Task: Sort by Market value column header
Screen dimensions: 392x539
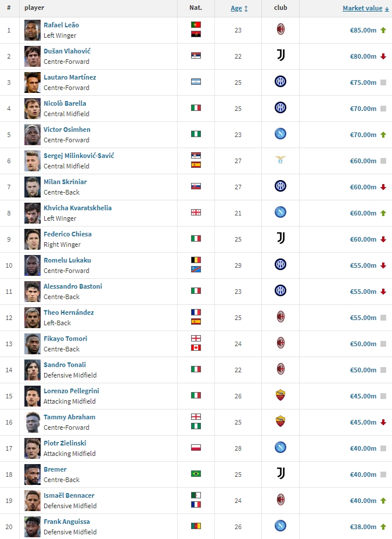Action: point(362,8)
